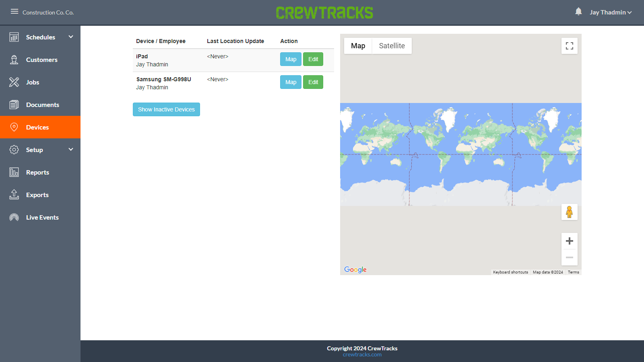Open the Setup menu item
The image size is (644, 362).
tap(40, 150)
